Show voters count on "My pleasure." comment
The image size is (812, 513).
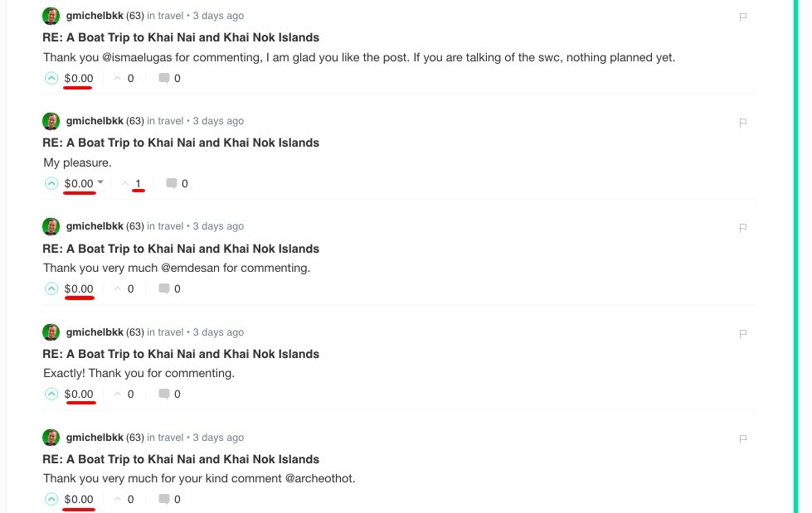click(138, 183)
